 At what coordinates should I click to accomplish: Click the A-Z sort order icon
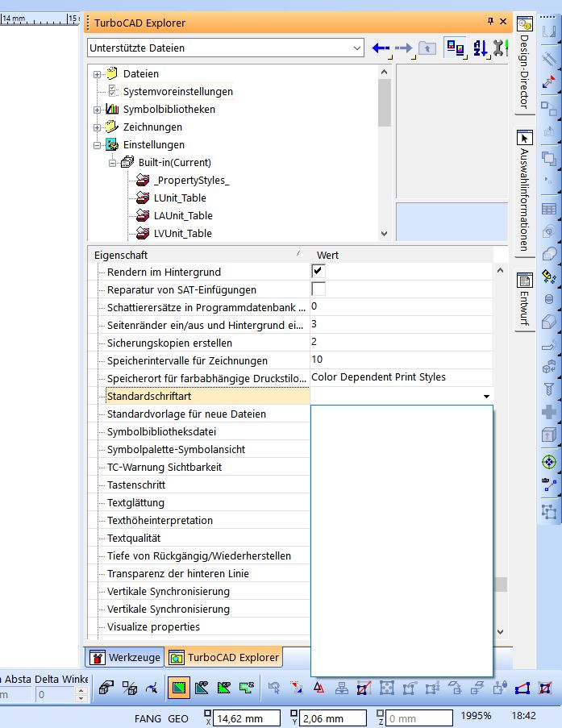click(480, 48)
